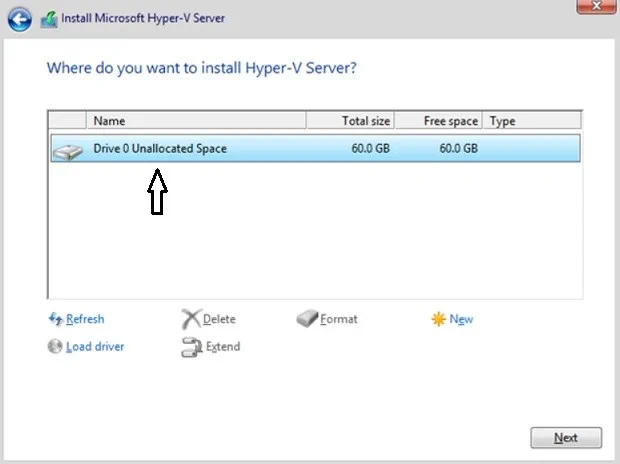Click the installer icon in the title bar
Screen dimensions: 620x464
pyautogui.click(x=48, y=18)
